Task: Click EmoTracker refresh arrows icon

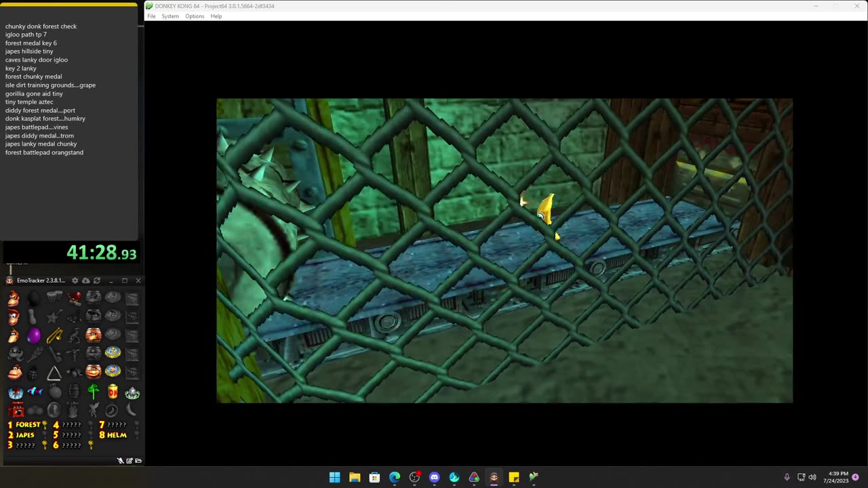Action: coord(96,281)
